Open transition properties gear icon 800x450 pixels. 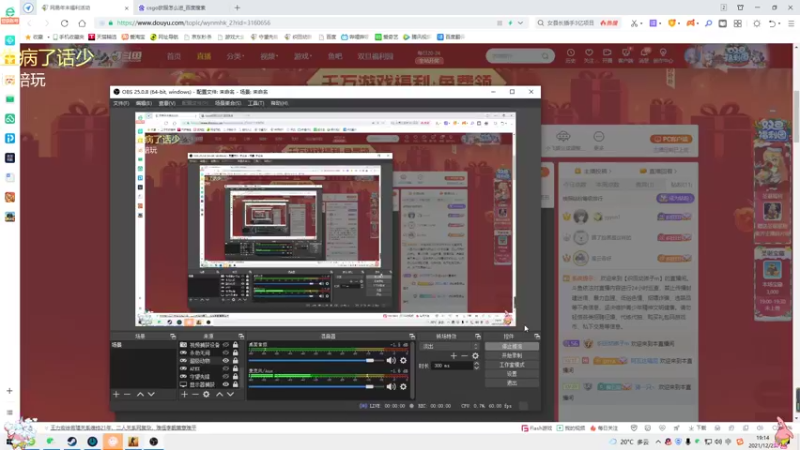(x=476, y=356)
